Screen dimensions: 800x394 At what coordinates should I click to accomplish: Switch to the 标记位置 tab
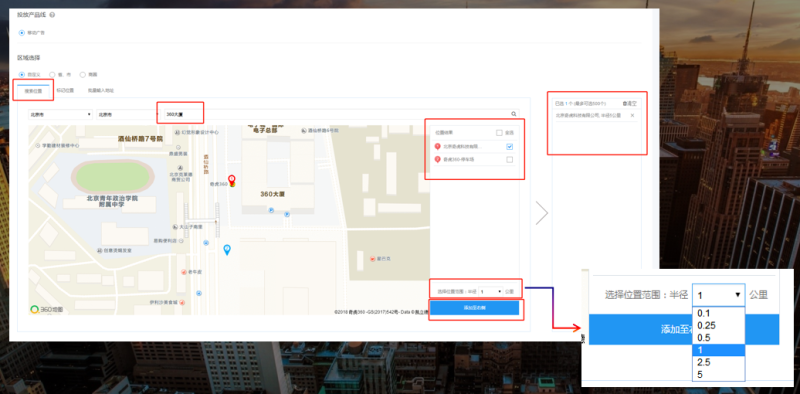pyautogui.click(x=65, y=90)
